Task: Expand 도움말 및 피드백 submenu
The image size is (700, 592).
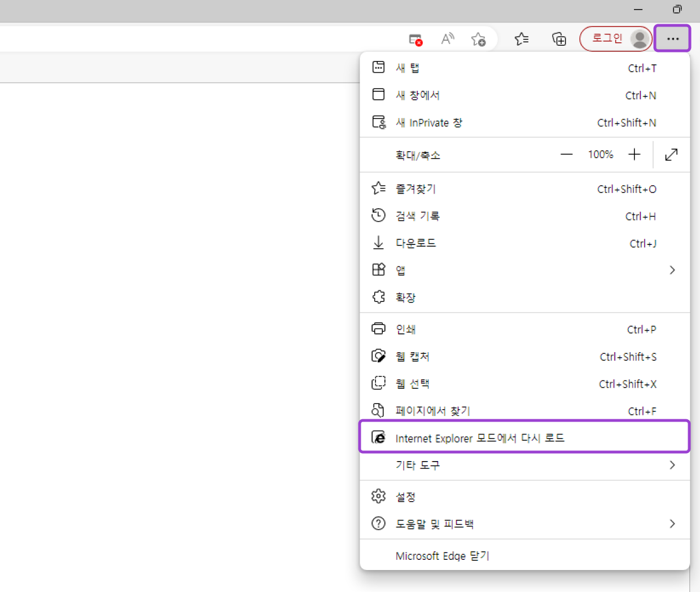Action: point(672,524)
